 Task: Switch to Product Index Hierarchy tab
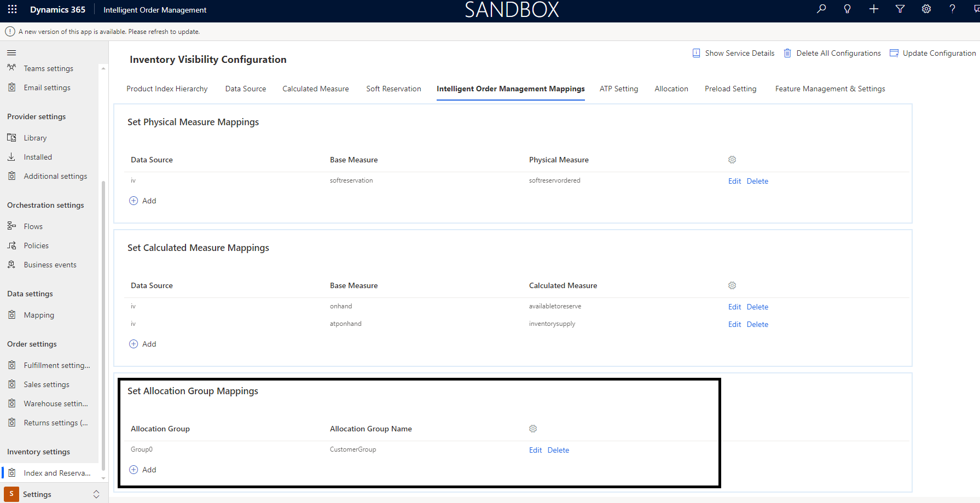coord(167,89)
